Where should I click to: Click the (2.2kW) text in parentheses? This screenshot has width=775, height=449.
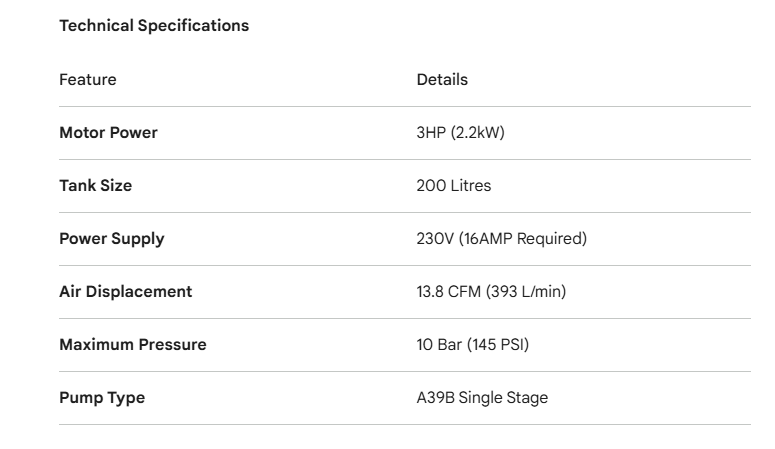tap(479, 133)
